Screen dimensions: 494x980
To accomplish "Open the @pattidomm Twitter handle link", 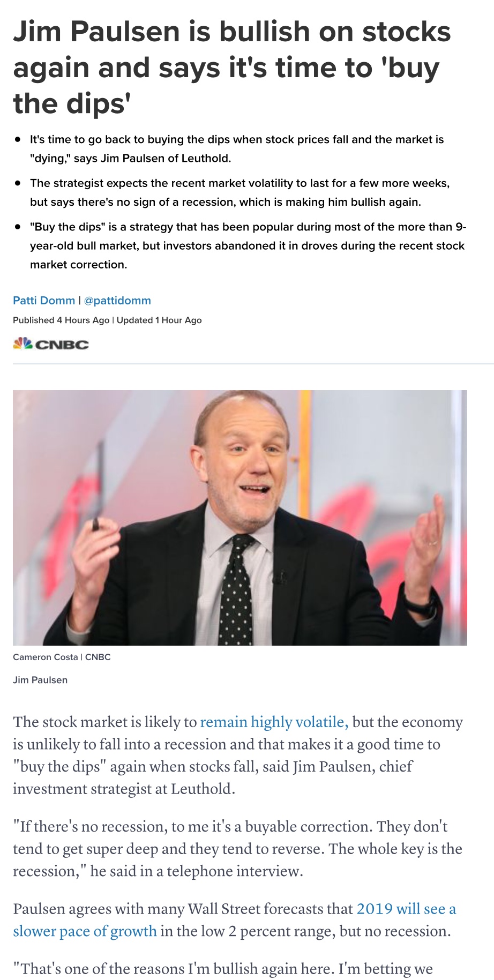I will point(117,301).
